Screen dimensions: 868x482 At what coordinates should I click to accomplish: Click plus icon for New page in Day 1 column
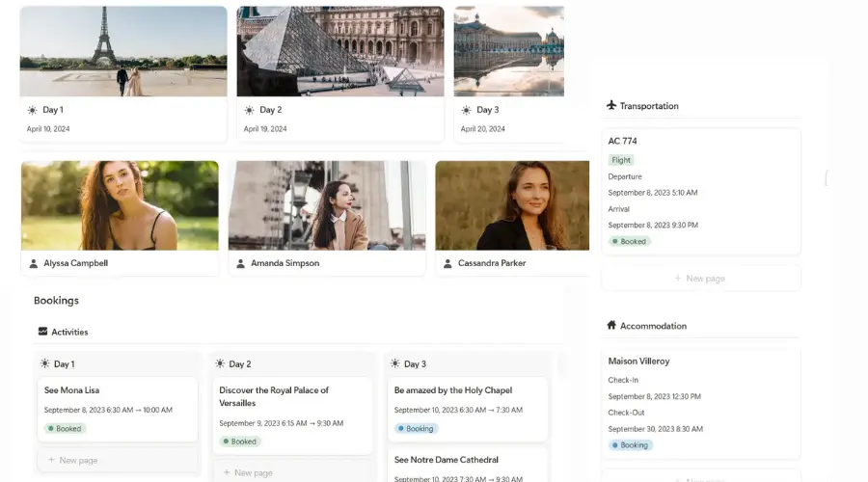coord(51,460)
